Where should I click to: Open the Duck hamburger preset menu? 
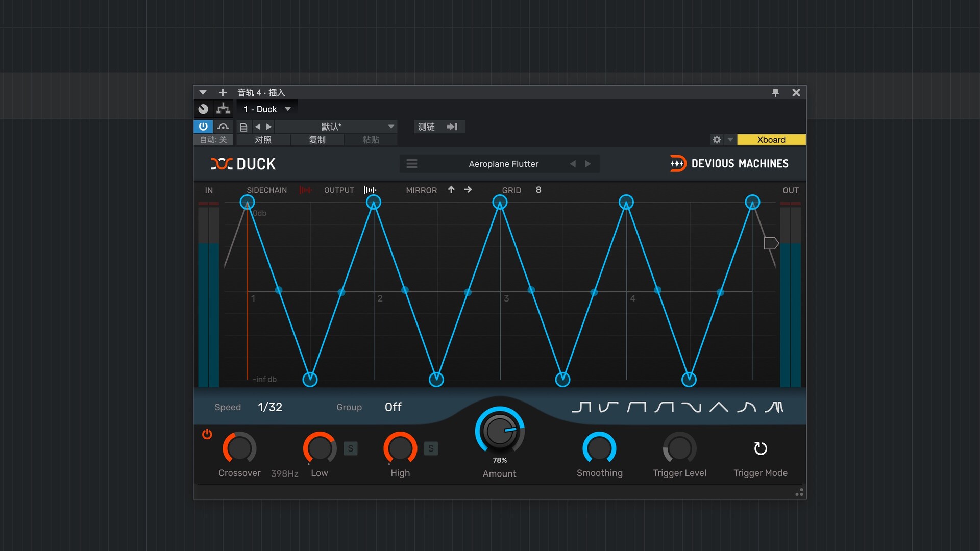coord(412,164)
